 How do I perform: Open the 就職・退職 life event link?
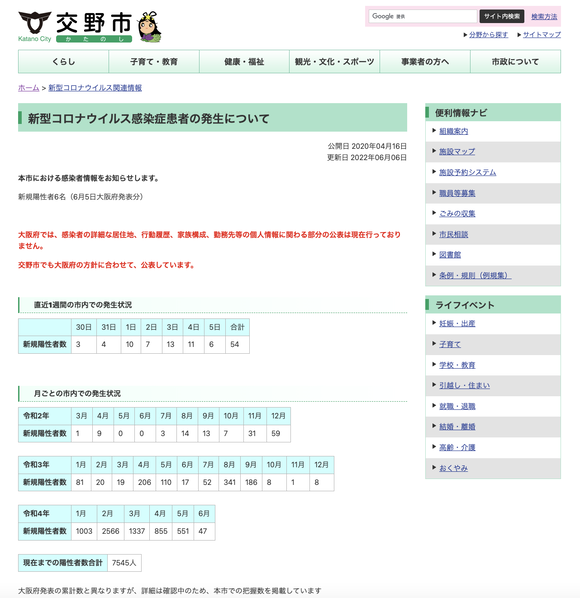[457, 406]
